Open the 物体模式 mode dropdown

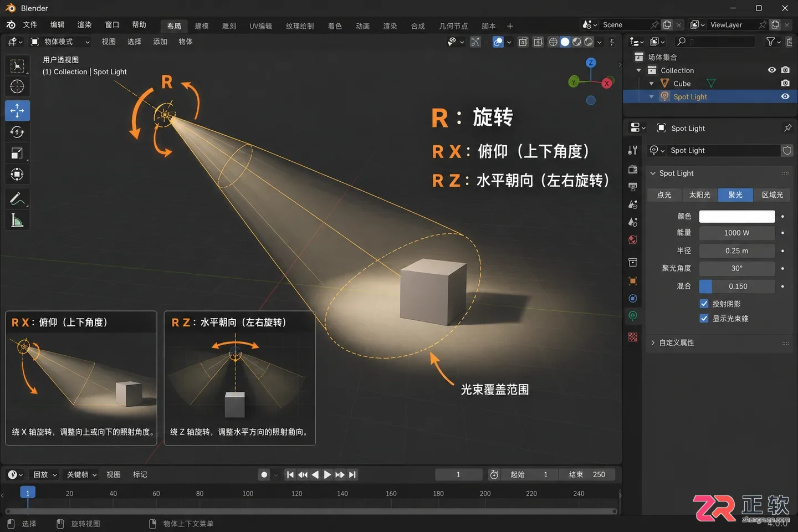[x=60, y=42]
